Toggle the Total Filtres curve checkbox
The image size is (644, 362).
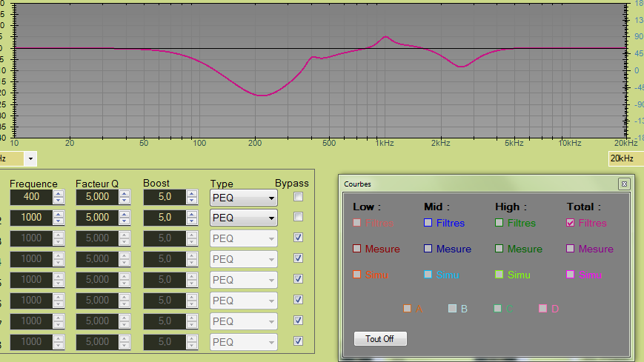click(x=571, y=223)
